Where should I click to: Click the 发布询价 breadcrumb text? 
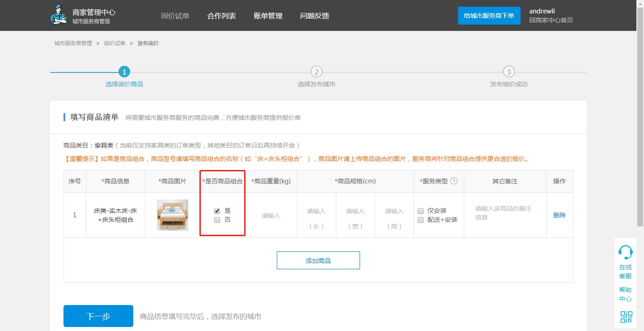[148, 43]
